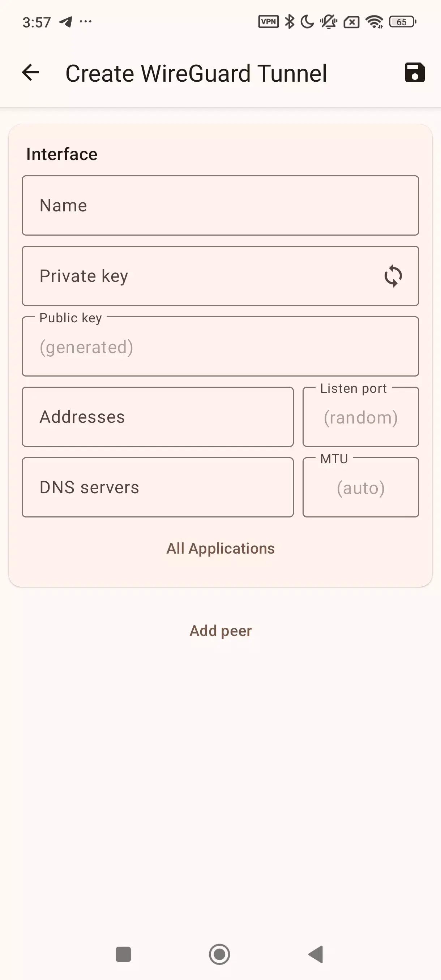The image size is (441, 980).
Task: Focus the tunnel Name field
Action: [x=220, y=206]
